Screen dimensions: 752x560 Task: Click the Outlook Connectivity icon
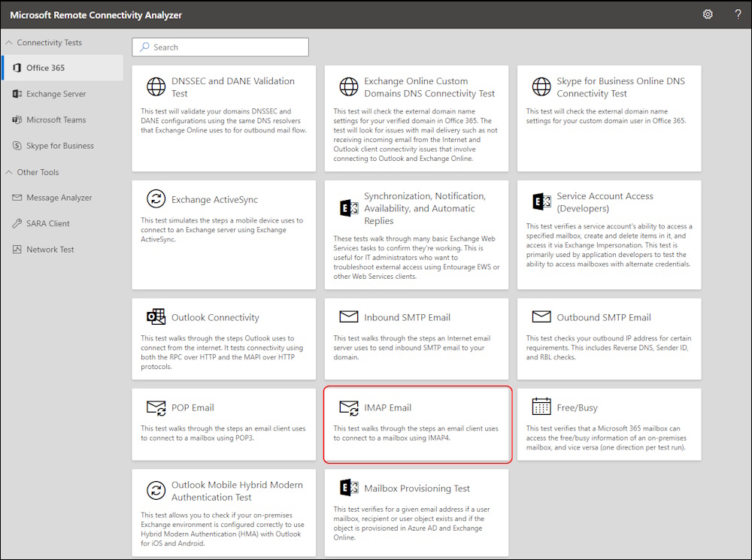tap(156, 317)
